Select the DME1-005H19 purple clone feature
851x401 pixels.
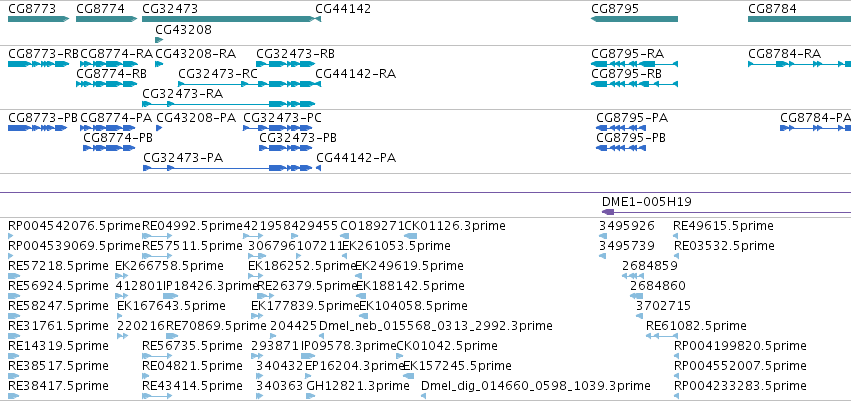coord(727,212)
